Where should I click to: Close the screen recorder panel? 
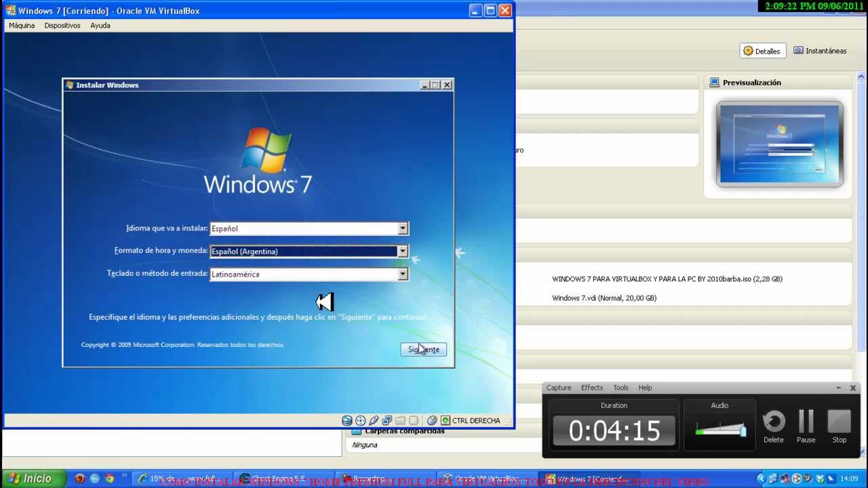point(853,388)
